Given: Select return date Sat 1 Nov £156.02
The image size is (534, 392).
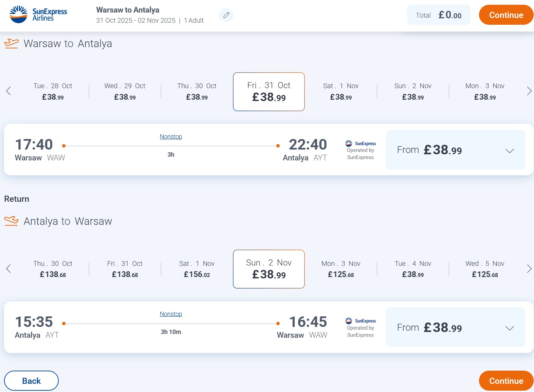Looking at the screenshot, I should coord(197,269).
